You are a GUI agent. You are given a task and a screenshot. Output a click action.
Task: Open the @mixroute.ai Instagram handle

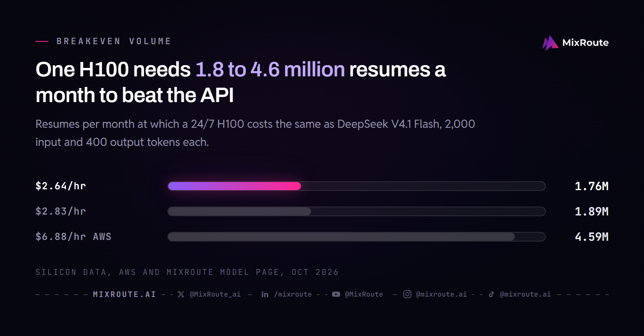pyautogui.click(x=442, y=294)
